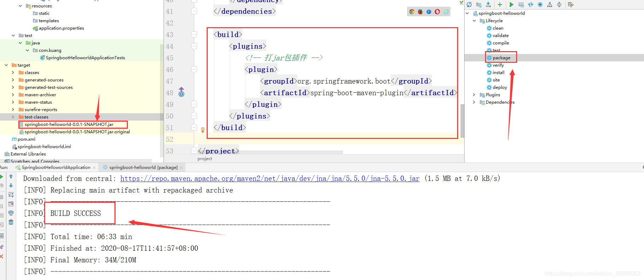Click the project breadcrumb below editor
Screen dimensions: 644x280
pos(205,159)
